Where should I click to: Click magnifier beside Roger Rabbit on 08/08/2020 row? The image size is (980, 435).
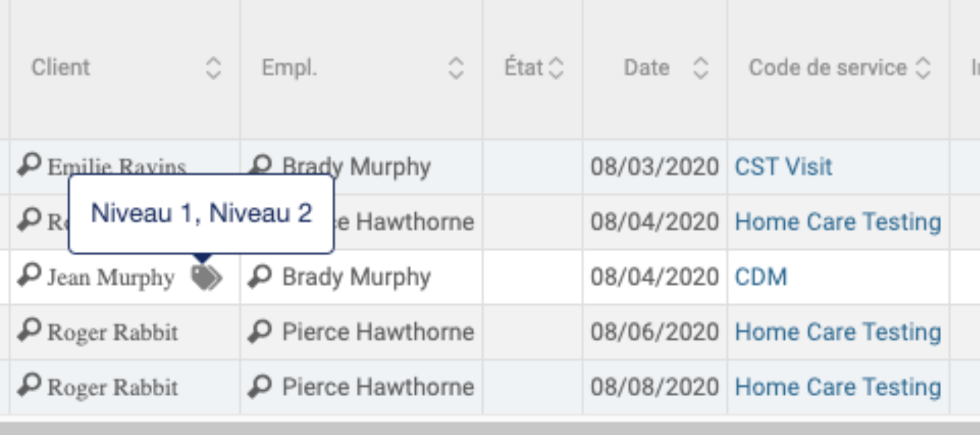pos(29,385)
